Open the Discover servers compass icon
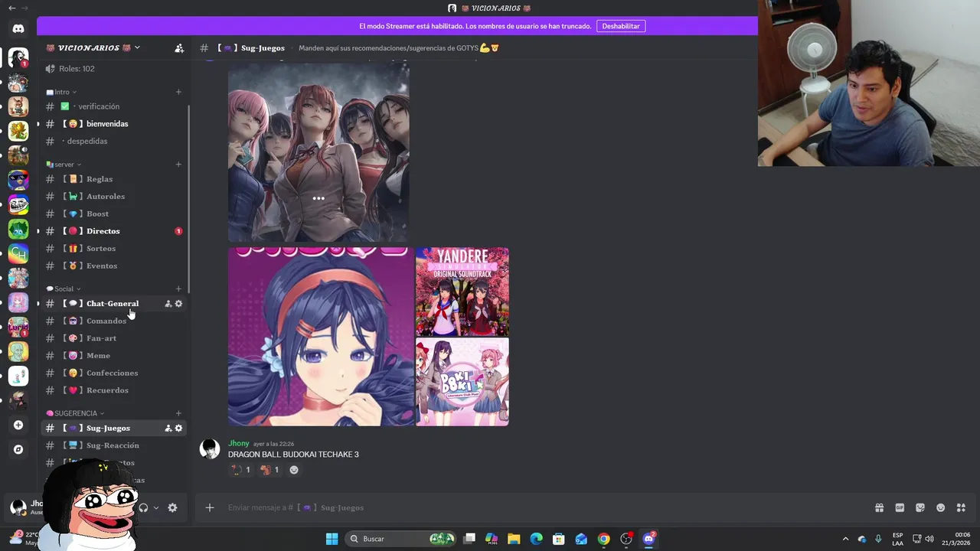Screen dimensions: 980x551 pyautogui.click(x=18, y=449)
